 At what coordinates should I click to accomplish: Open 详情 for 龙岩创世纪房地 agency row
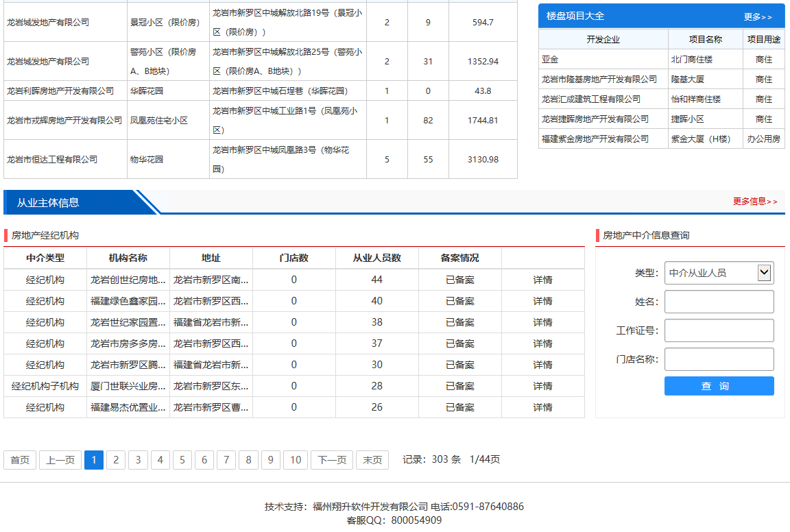click(542, 280)
